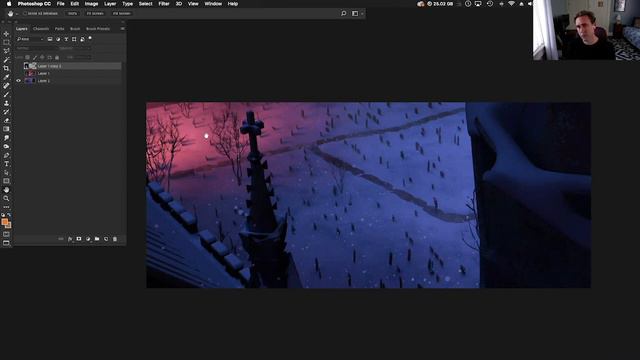The height and width of the screenshot is (360, 640).
Task: Open tool preset picker next to Hand icon
Action: point(17,13)
